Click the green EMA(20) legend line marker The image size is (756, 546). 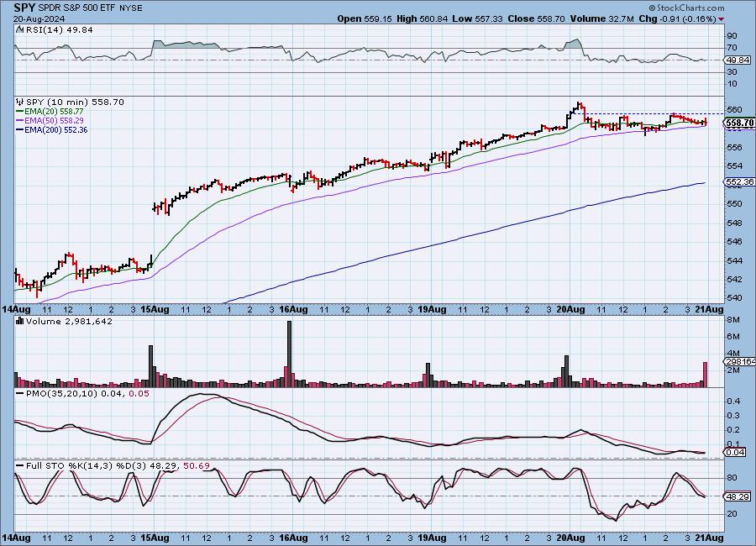coord(20,112)
